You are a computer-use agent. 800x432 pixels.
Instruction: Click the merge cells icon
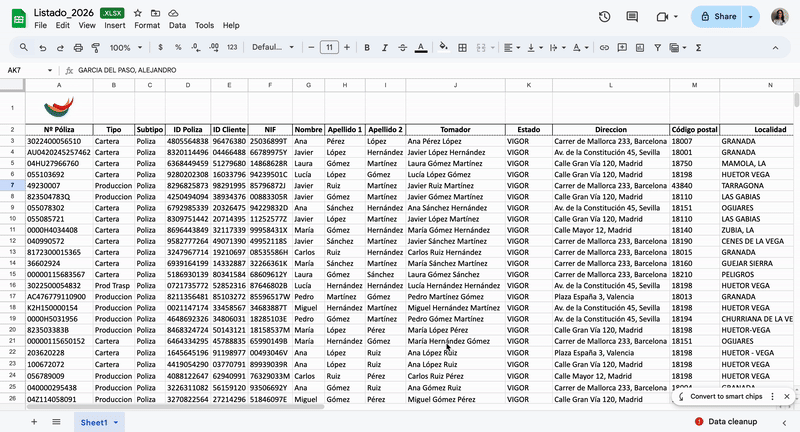click(x=481, y=47)
